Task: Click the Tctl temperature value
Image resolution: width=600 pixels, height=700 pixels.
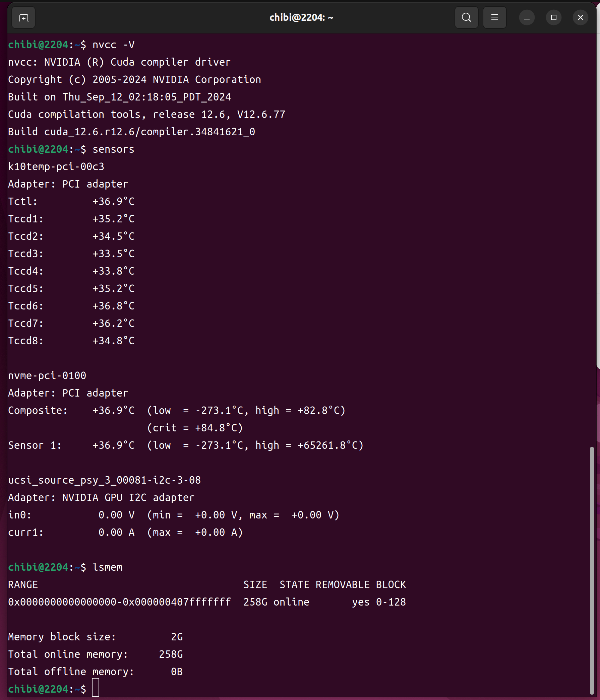Action: point(114,202)
